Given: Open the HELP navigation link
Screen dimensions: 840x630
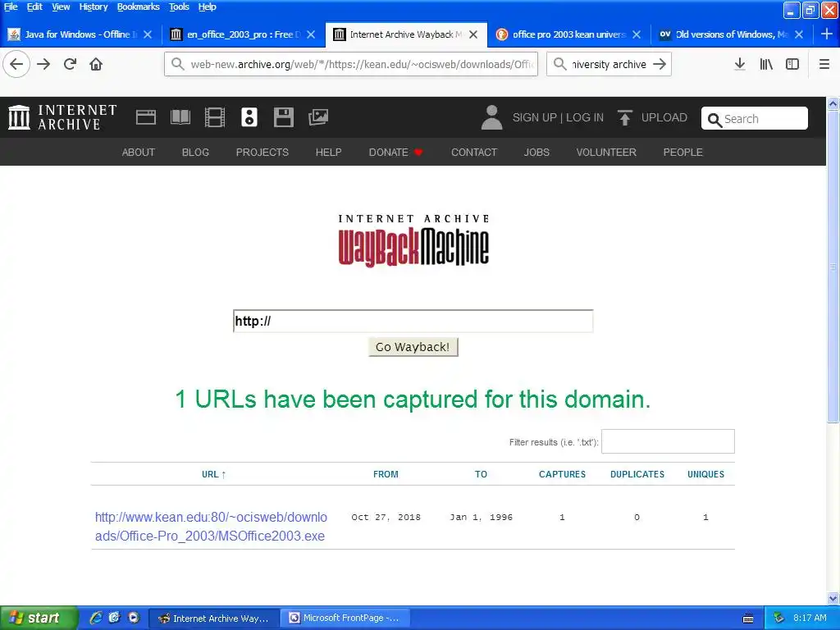Looking at the screenshot, I should pos(328,152).
